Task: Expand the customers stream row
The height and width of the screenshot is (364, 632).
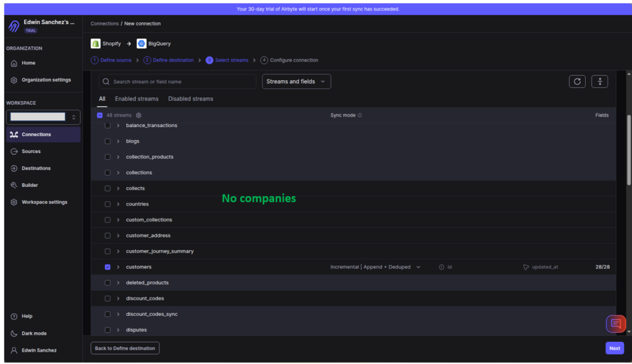Action: tap(118, 267)
